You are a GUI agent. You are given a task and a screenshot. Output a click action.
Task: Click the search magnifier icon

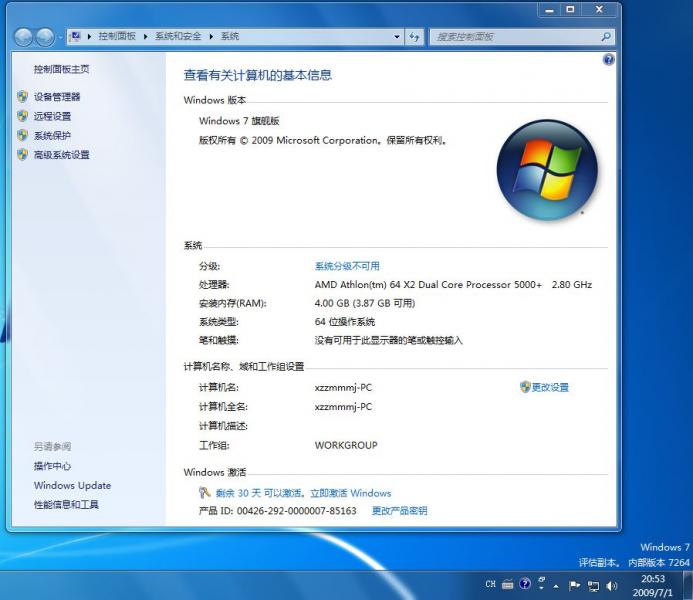pos(606,37)
